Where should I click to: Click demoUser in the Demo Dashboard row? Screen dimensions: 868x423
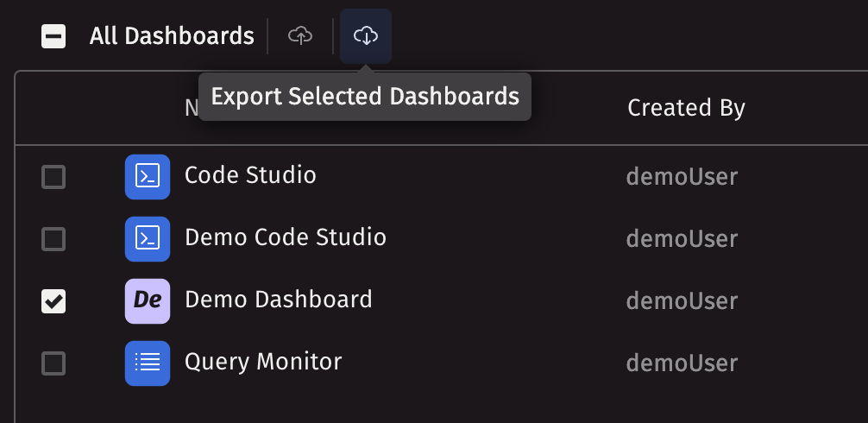click(x=682, y=300)
